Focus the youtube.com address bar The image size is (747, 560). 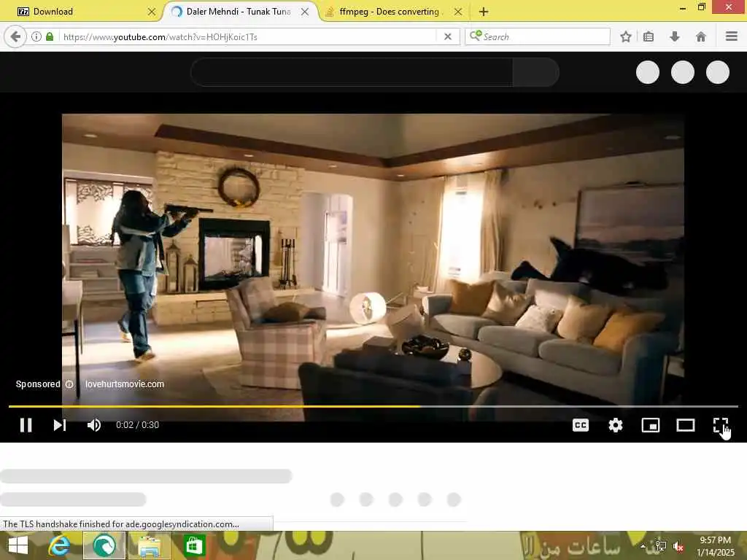(x=248, y=36)
